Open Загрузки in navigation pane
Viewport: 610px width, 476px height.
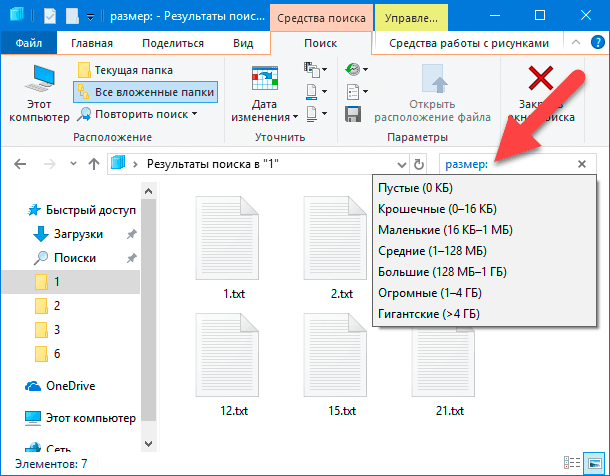(70, 234)
